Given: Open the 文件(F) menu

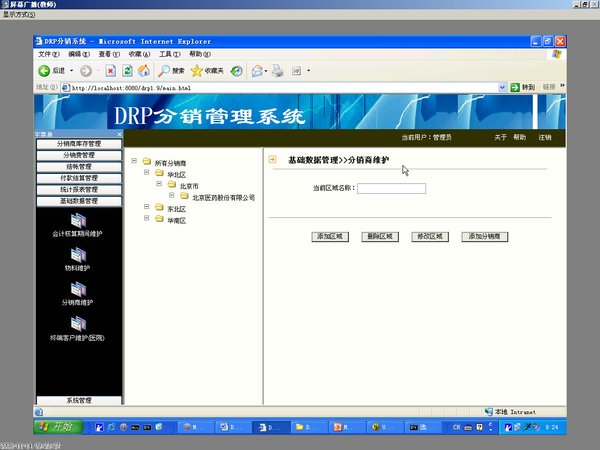Looking at the screenshot, I should [x=49, y=54].
